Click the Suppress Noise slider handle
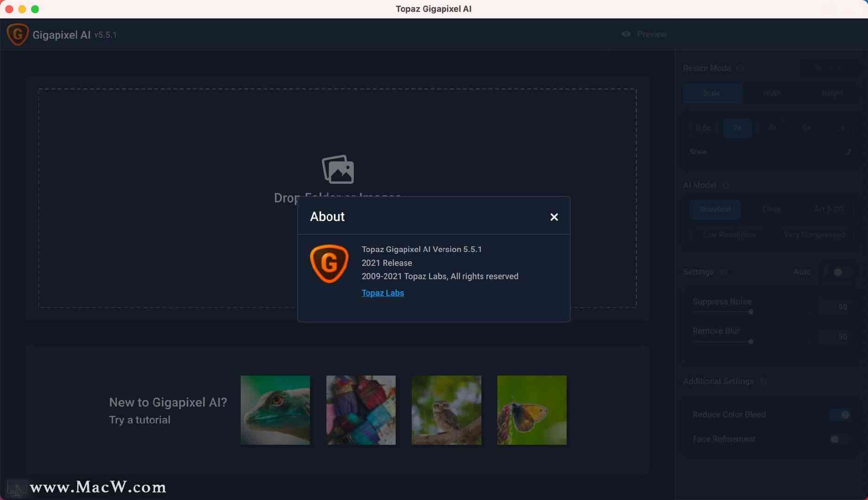 (x=751, y=312)
